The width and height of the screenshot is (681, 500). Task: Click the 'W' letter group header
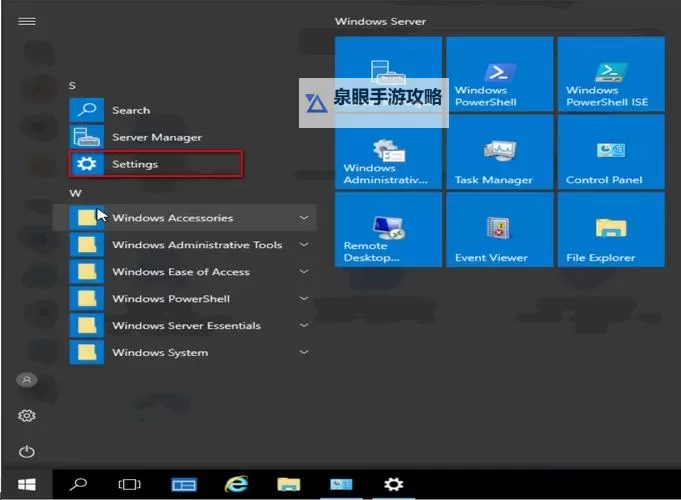point(75,193)
